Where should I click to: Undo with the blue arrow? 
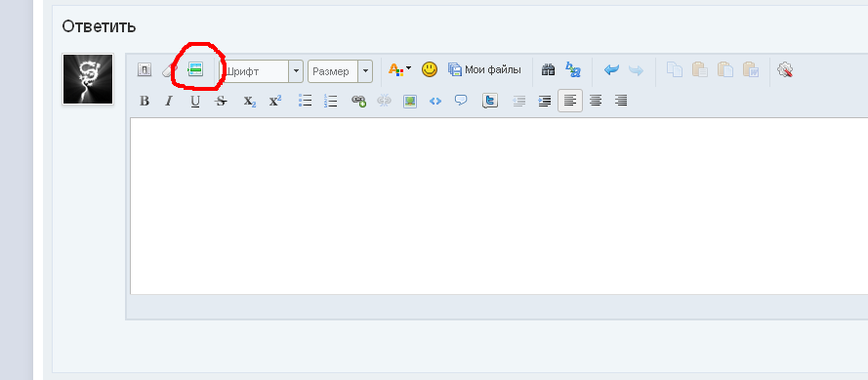[611, 70]
